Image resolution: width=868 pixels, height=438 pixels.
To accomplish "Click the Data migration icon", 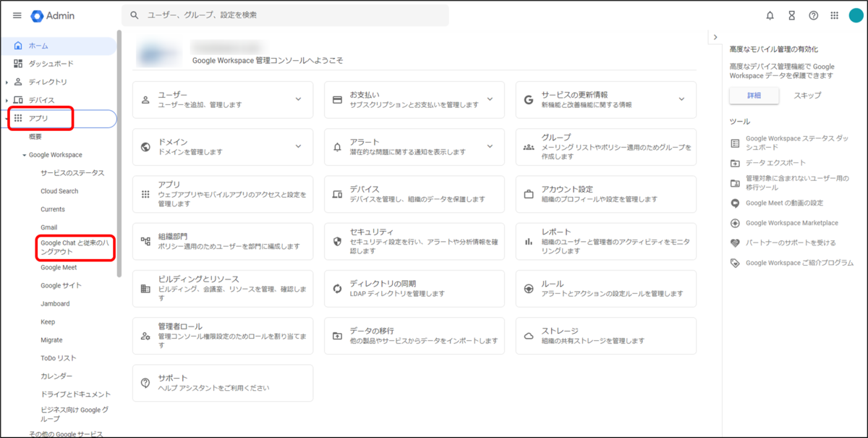I will click(x=337, y=336).
